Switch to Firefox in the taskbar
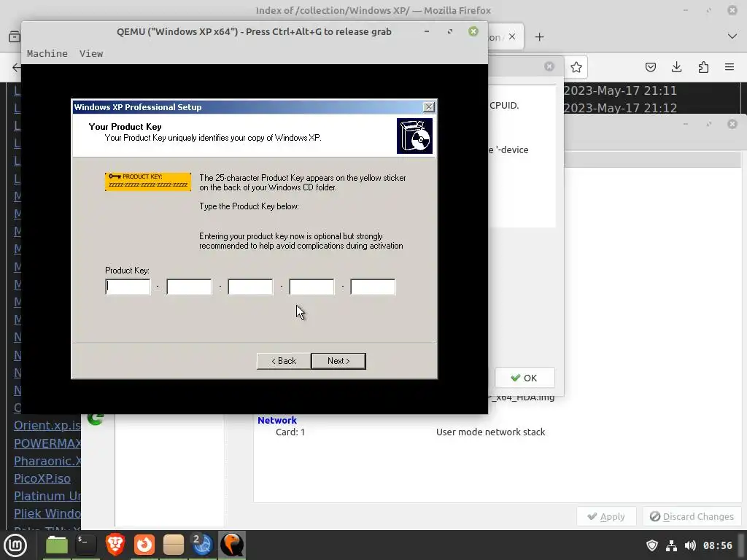The width and height of the screenshot is (747, 560). 144,545
